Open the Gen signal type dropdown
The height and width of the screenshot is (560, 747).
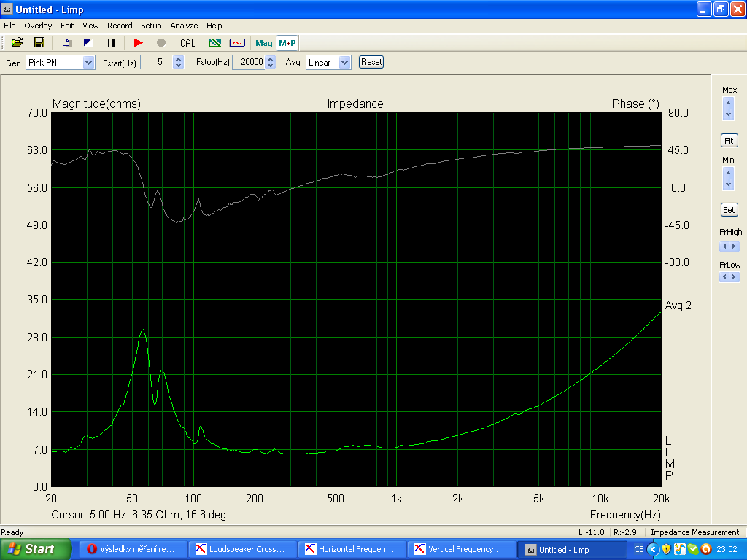[88, 63]
